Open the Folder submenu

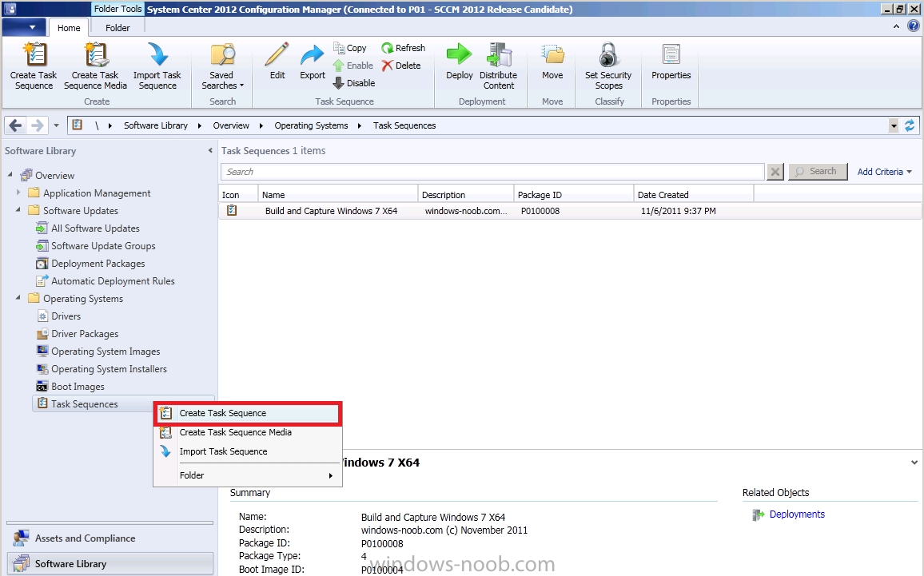(248, 475)
